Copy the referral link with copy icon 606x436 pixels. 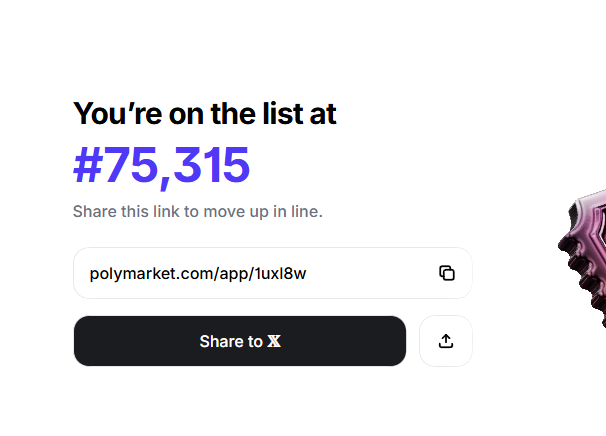tap(447, 273)
